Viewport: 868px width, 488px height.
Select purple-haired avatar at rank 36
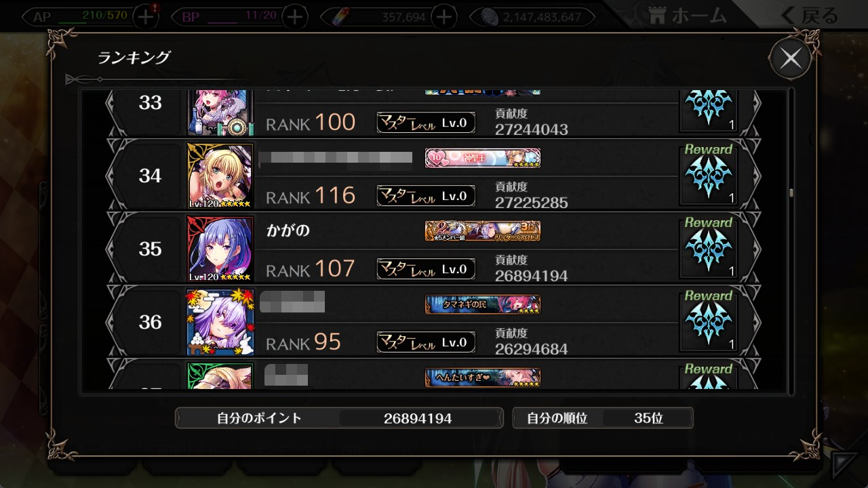pyautogui.click(x=220, y=322)
